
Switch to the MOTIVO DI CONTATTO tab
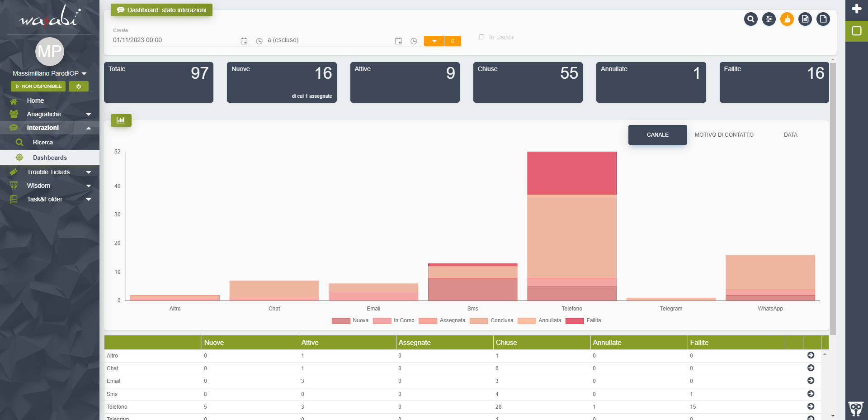pos(724,135)
